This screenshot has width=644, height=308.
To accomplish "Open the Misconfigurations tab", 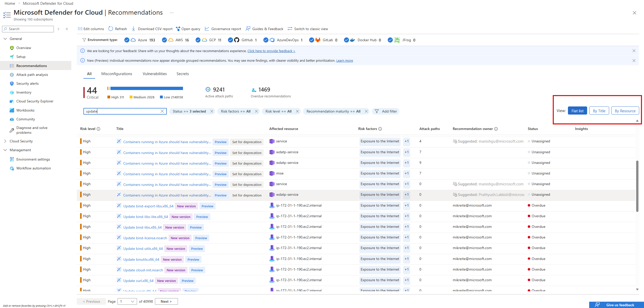I will point(117,74).
